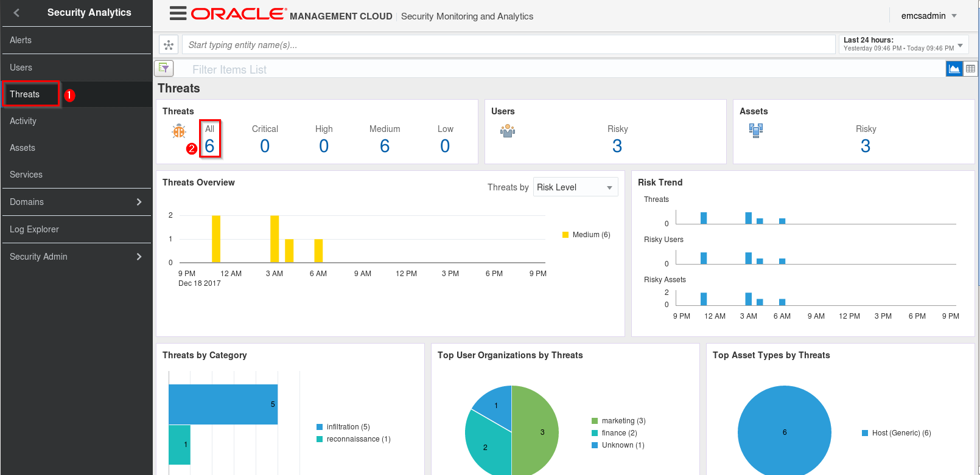Open the filter icon beside Filter Items List
Image resolution: width=980 pixels, height=475 pixels.
click(164, 69)
